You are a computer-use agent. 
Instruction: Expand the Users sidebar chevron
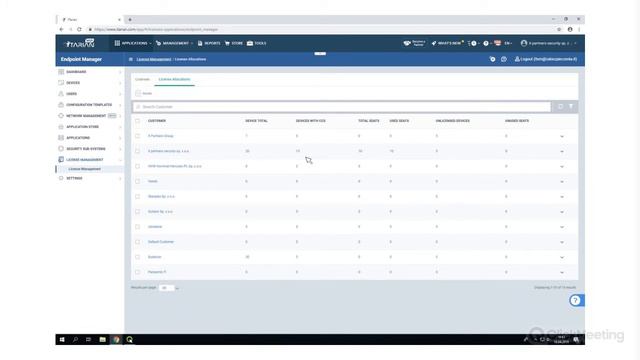click(120, 94)
